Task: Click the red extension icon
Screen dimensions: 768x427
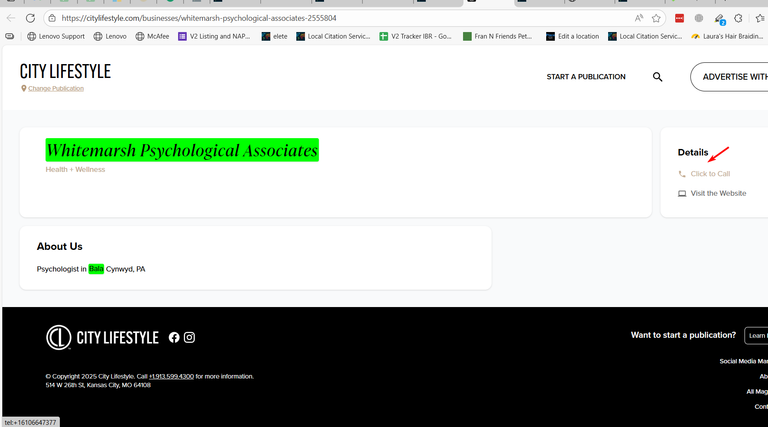Action: click(679, 18)
